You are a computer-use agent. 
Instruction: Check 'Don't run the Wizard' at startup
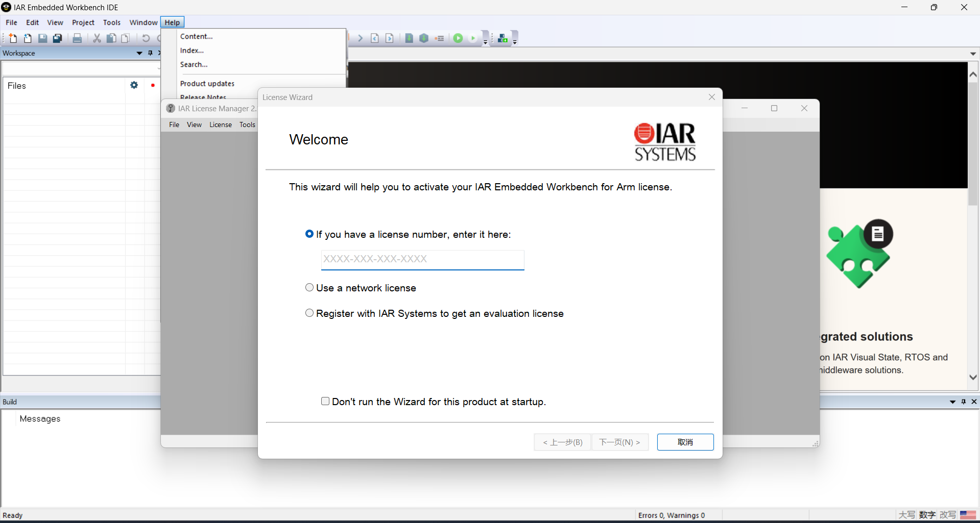click(325, 401)
